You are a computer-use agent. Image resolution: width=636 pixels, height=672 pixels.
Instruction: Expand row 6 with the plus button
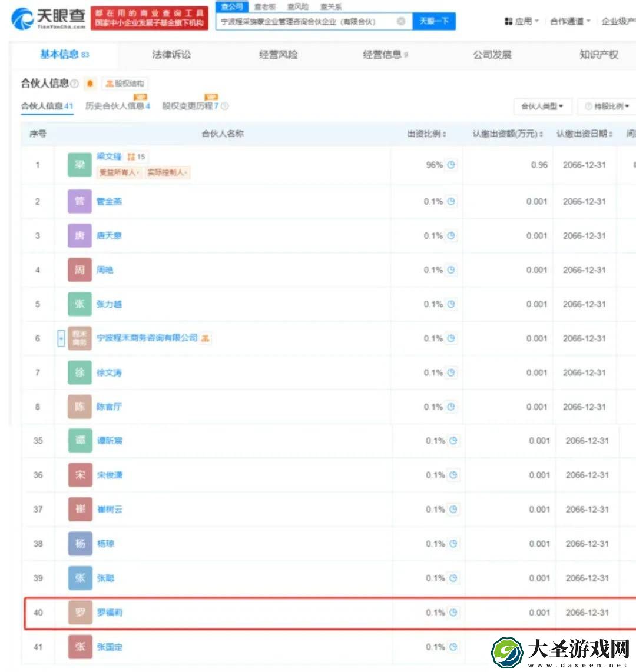[61, 338]
